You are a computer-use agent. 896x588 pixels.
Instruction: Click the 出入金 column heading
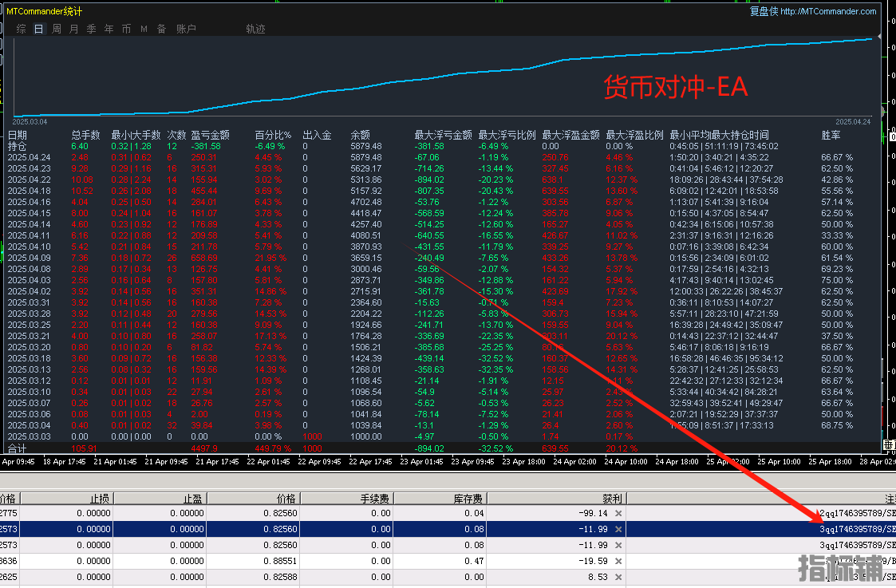(x=317, y=135)
